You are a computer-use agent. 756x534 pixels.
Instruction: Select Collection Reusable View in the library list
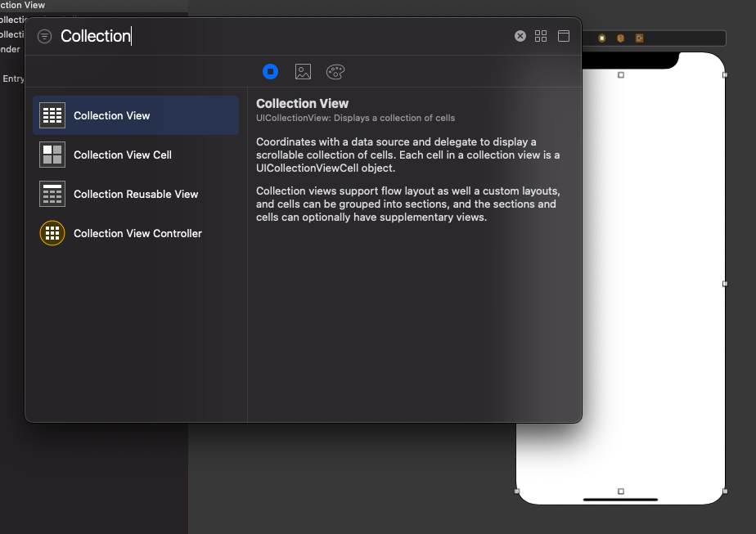coord(136,194)
